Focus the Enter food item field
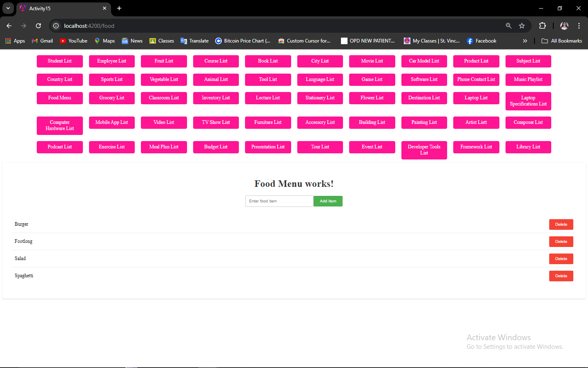 point(279,201)
